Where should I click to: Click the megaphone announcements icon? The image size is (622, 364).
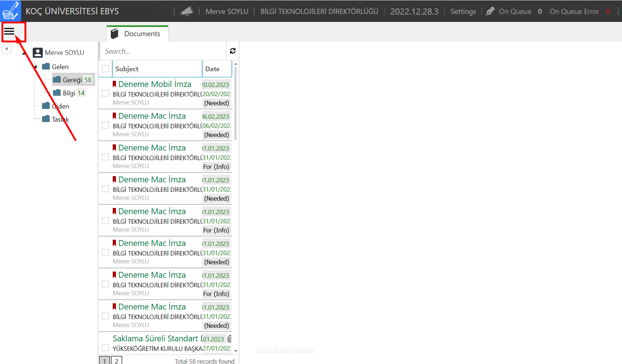187,11
